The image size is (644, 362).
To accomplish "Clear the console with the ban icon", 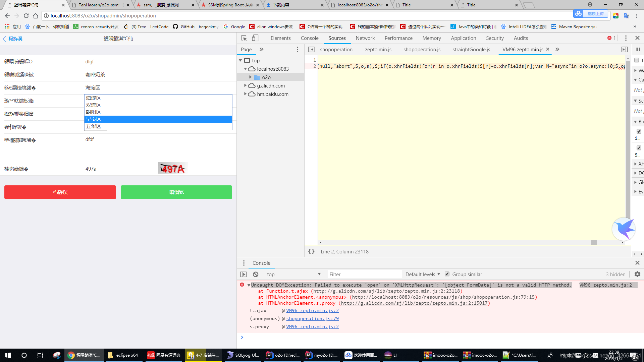I will point(256,275).
